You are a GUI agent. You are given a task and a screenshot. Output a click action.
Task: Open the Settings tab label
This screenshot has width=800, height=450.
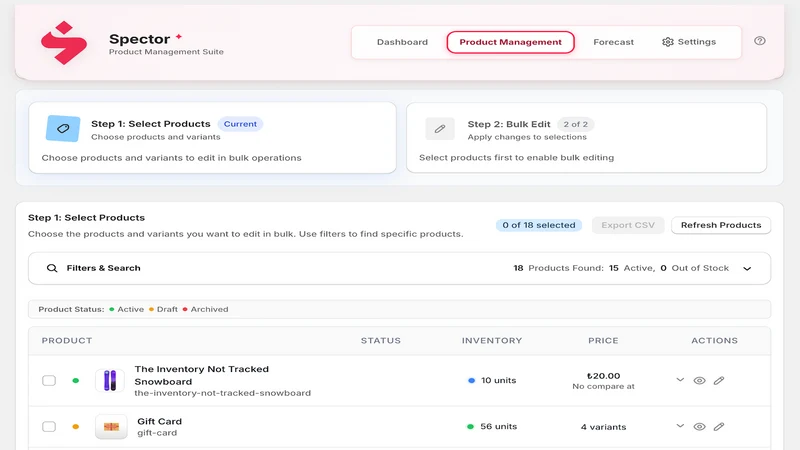[696, 42]
